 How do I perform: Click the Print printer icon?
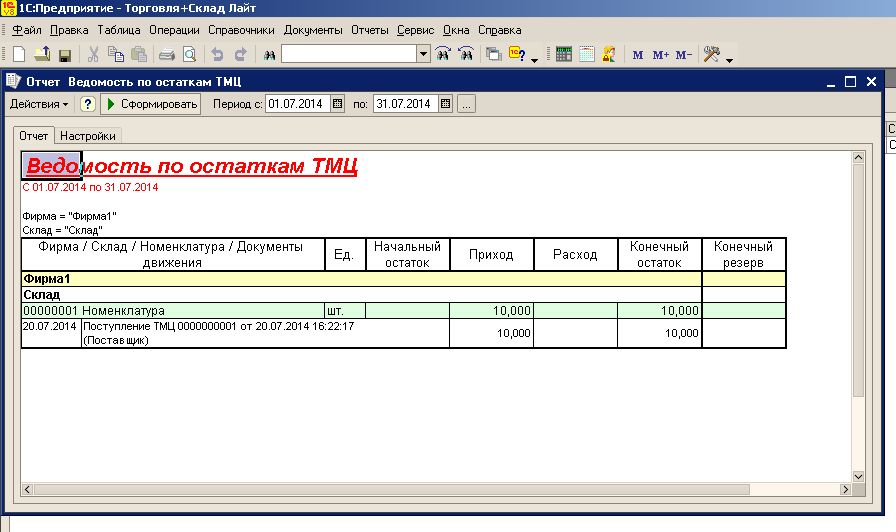pyautogui.click(x=167, y=55)
